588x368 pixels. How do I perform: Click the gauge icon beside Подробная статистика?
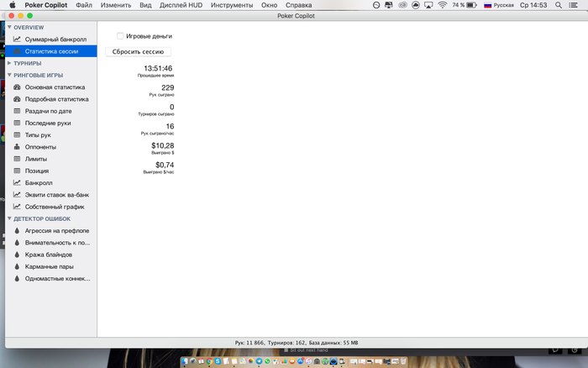pyautogui.click(x=17, y=99)
